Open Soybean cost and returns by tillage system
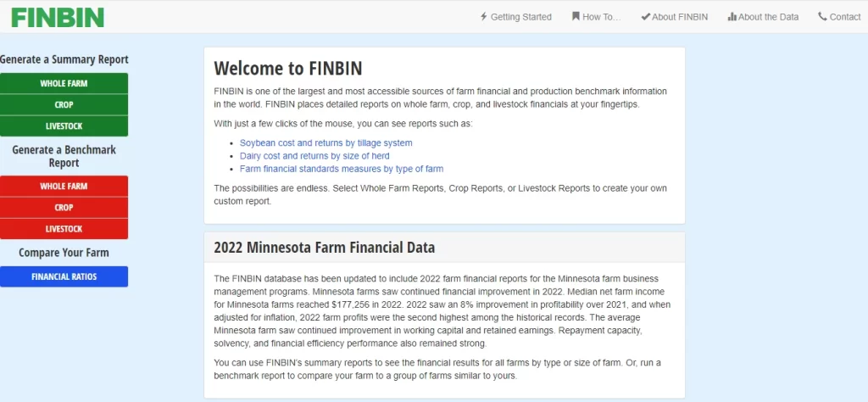Screen dimensions: 868x402 pos(326,142)
